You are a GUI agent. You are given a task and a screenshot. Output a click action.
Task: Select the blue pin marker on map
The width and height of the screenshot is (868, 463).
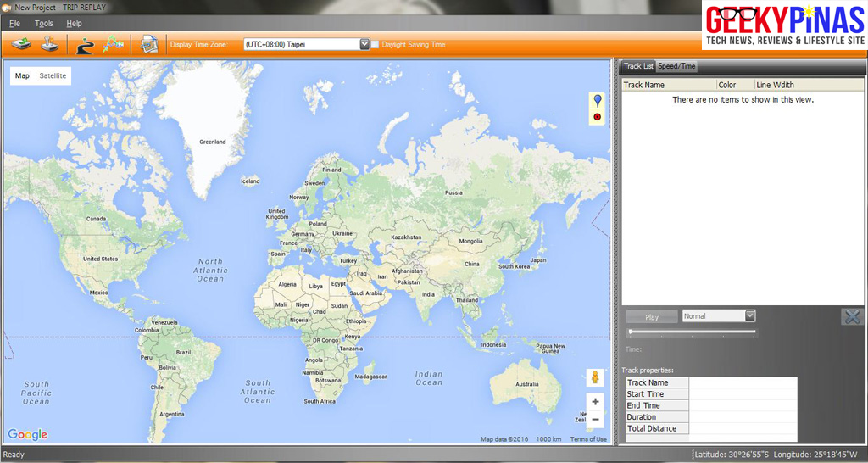598,101
